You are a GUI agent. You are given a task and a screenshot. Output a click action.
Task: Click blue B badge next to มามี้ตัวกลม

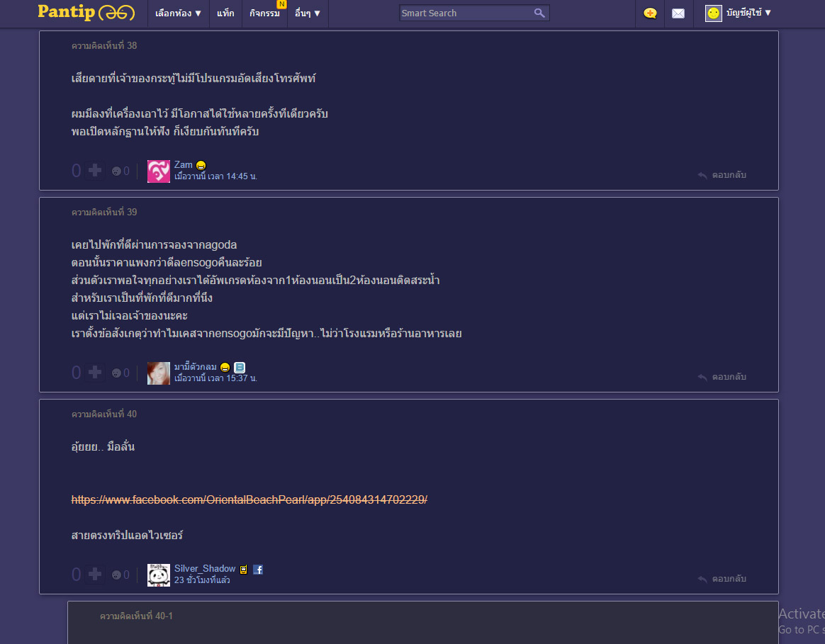[x=240, y=367]
